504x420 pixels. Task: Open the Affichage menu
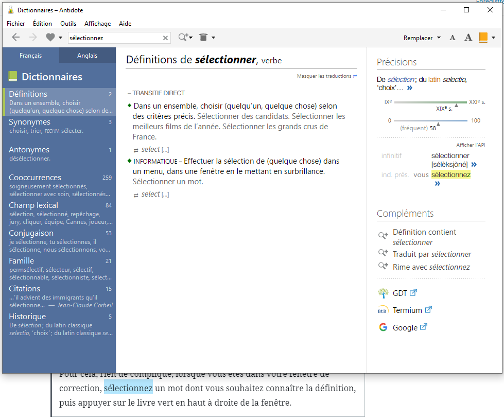[97, 24]
